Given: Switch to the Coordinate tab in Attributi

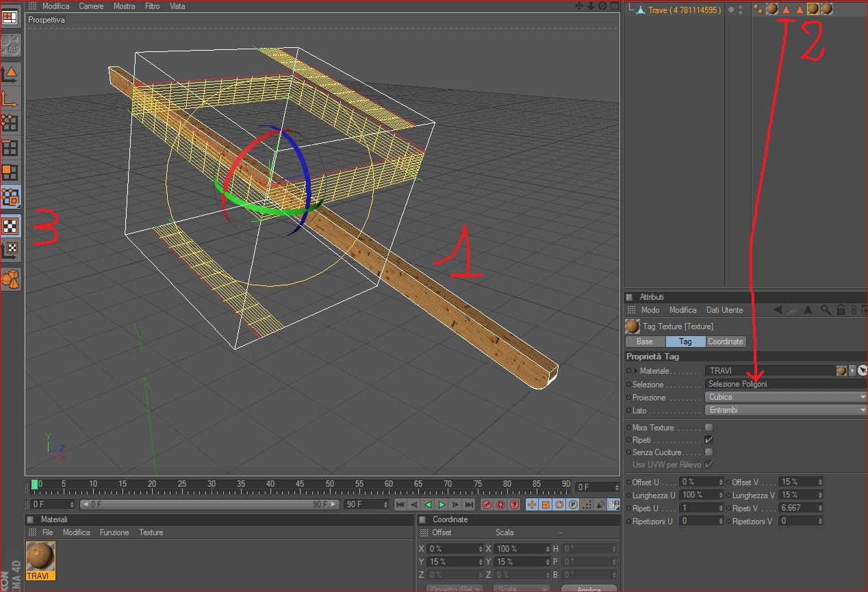Looking at the screenshot, I should point(725,342).
